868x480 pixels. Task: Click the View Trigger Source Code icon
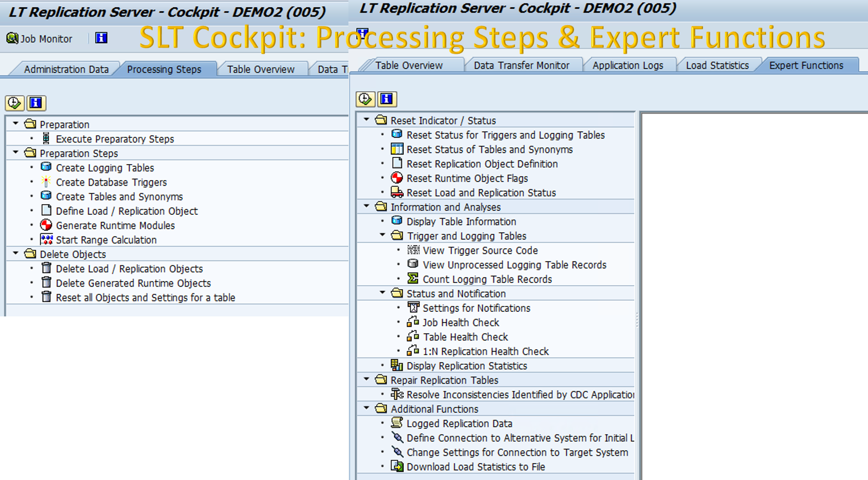tap(414, 250)
